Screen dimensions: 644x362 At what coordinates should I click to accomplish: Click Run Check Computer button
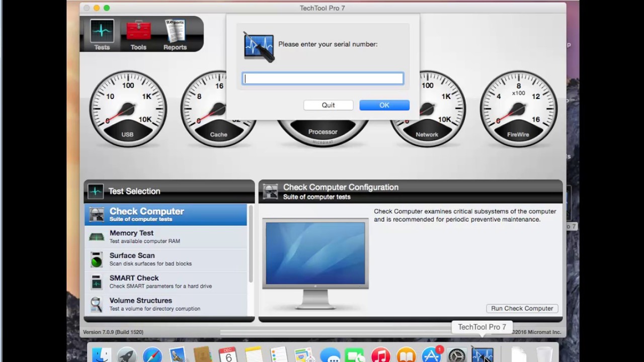click(522, 308)
